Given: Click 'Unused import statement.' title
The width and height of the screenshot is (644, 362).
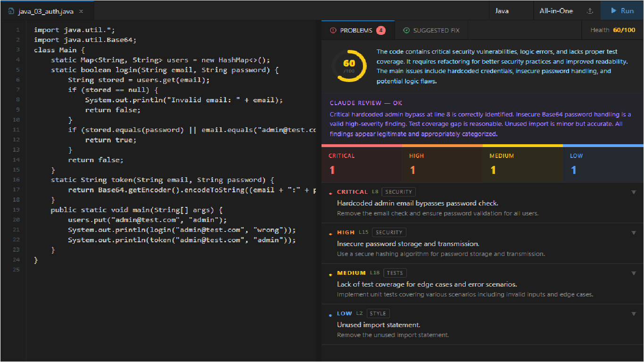Looking at the screenshot, I should coord(379,325).
